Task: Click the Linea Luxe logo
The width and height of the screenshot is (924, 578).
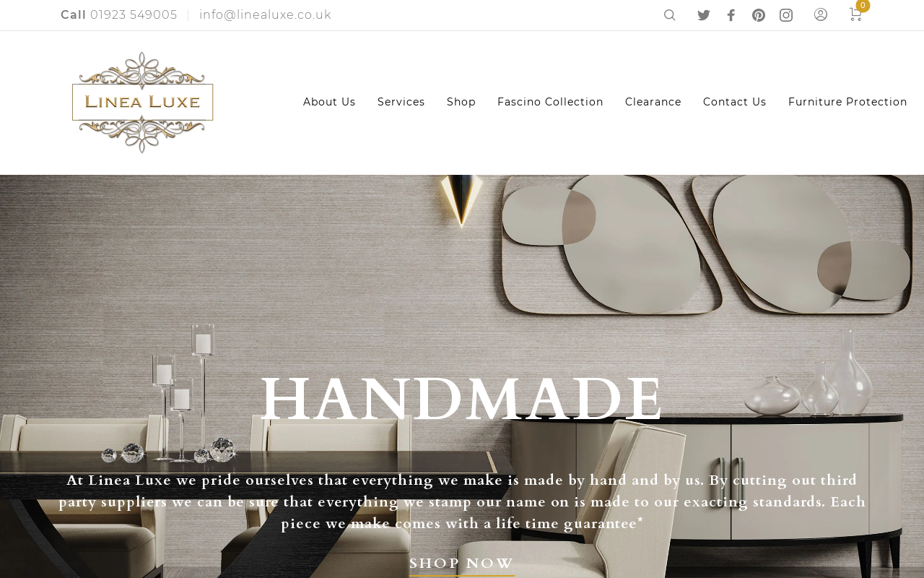Action: [143, 103]
